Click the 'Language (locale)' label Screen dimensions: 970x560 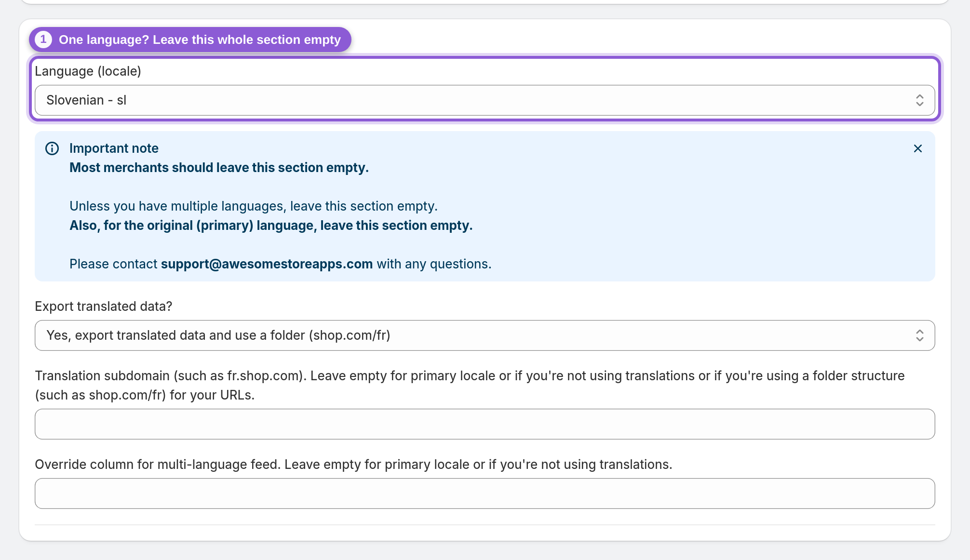tap(88, 71)
